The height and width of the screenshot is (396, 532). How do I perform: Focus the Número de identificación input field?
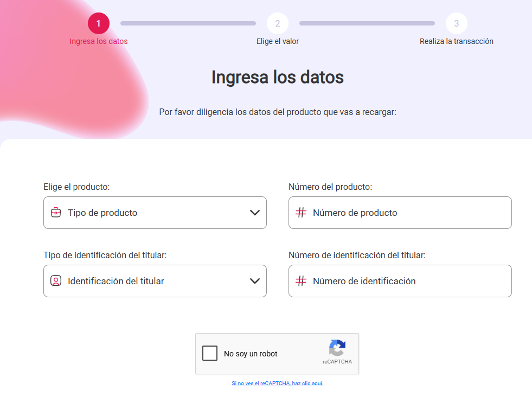400,280
